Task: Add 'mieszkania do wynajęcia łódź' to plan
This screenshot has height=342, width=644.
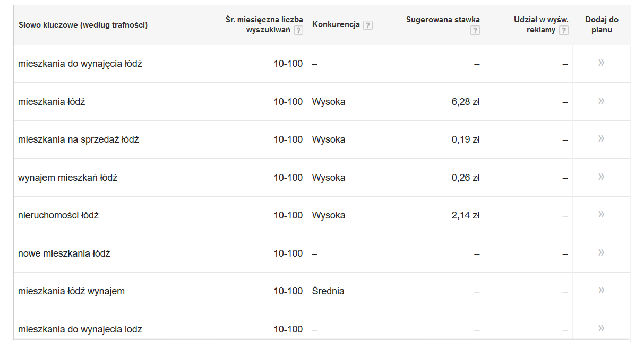Action: [601, 63]
